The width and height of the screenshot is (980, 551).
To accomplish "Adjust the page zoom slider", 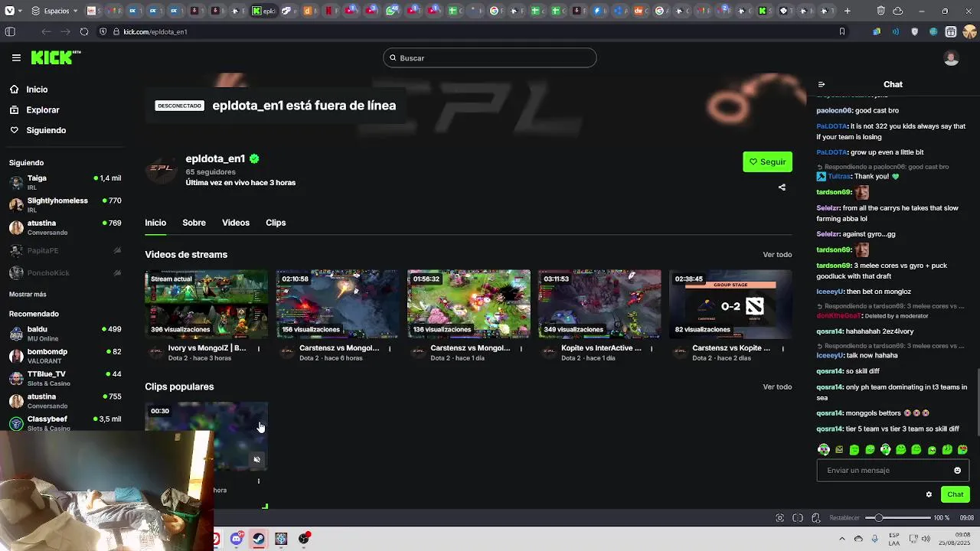I will click(x=897, y=518).
